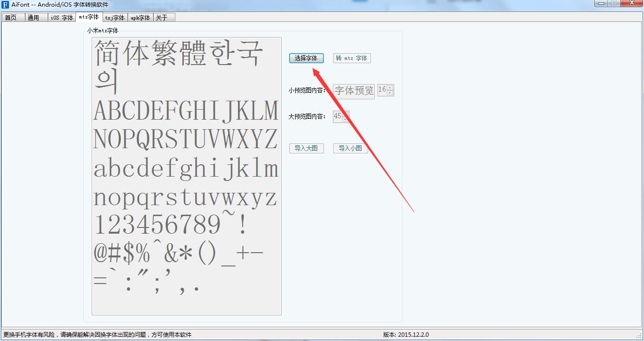Screen dimensions: 644x341
Task: View the 关于 tab
Action: coord(163,17)
